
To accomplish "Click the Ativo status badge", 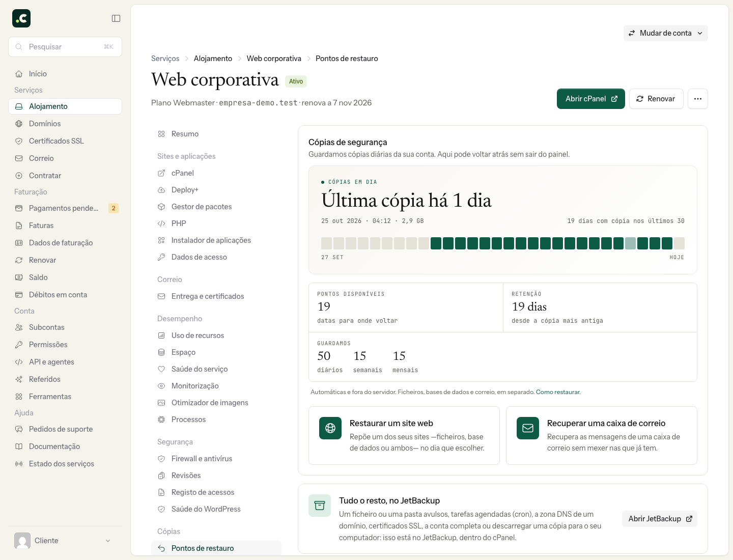I will [296, 81].
